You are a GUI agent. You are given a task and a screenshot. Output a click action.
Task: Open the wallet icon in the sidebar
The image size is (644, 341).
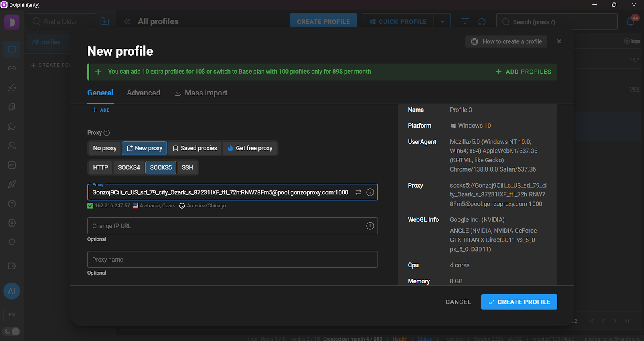tap(12, 266)
